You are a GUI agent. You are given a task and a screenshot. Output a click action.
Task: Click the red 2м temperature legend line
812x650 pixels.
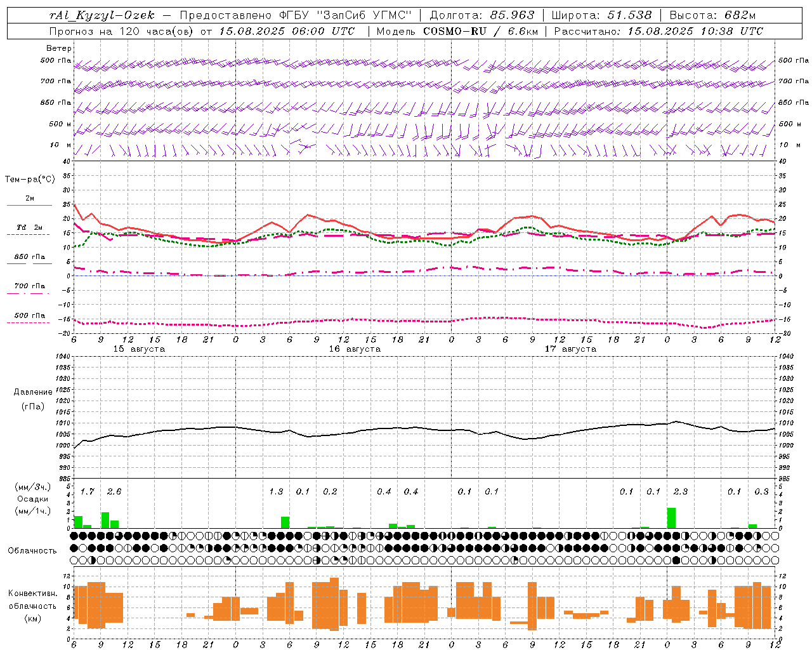[29, 206]
